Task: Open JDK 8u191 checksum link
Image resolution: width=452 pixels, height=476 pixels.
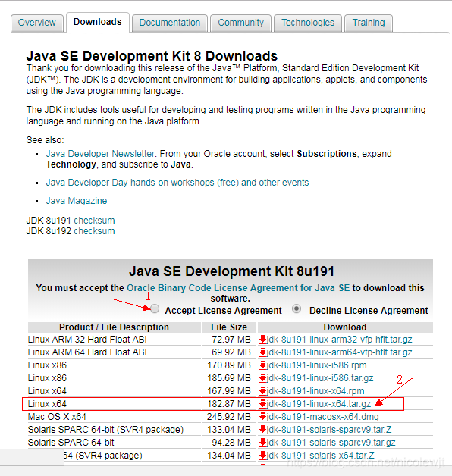Action: (x=94, y=221)
